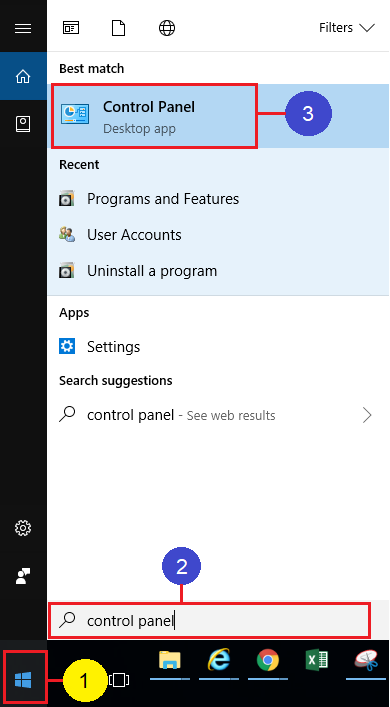Open User Accounts recent item
This screenshot has height=707, width=390.
click(x=218, y=235)
